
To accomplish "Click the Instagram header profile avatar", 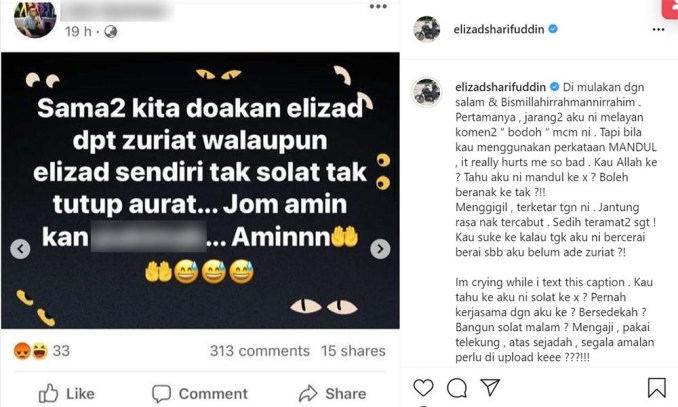I will tap(427, 29).
